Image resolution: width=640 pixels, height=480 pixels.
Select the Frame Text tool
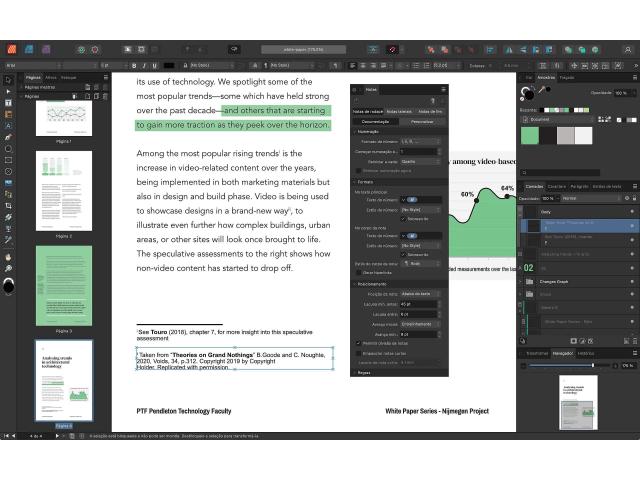(x=8, y=102)
